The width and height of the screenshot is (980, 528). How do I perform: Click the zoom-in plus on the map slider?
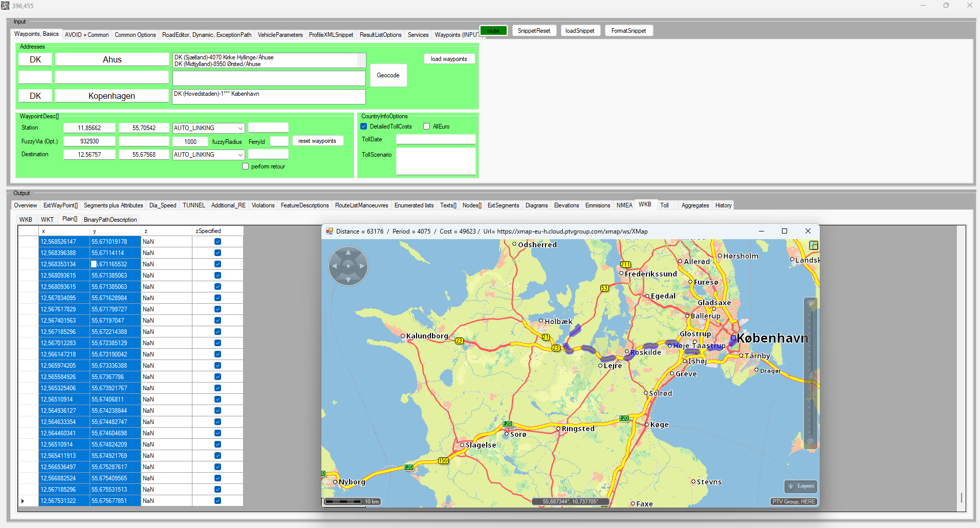(x=811, y=304)
